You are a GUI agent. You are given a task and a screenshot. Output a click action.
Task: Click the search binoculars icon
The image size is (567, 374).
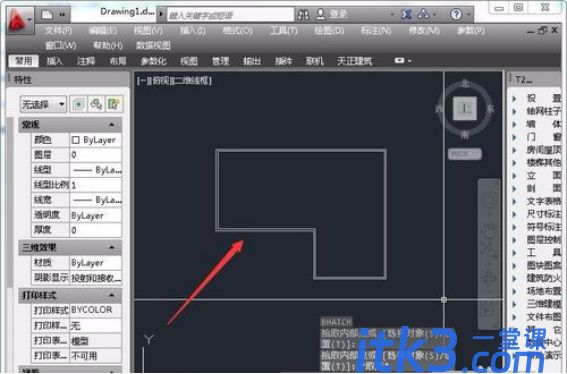(x=303, y=14)
